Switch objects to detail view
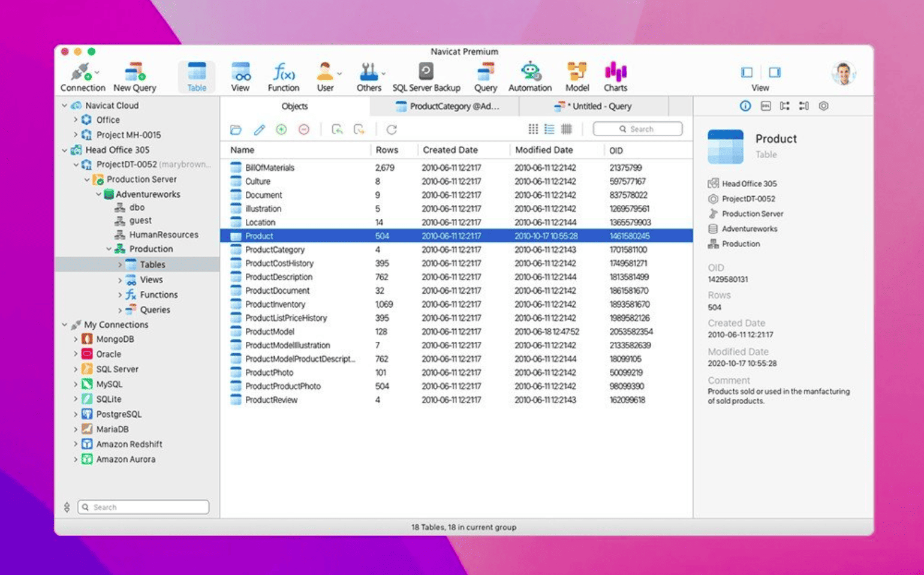This screenshot has width=924, height=575. click(x=566, y=129)
